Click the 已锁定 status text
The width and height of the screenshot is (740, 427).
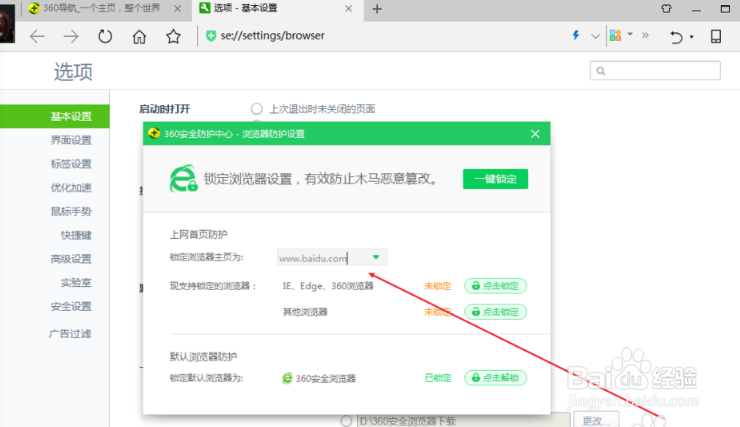[438, 378]
